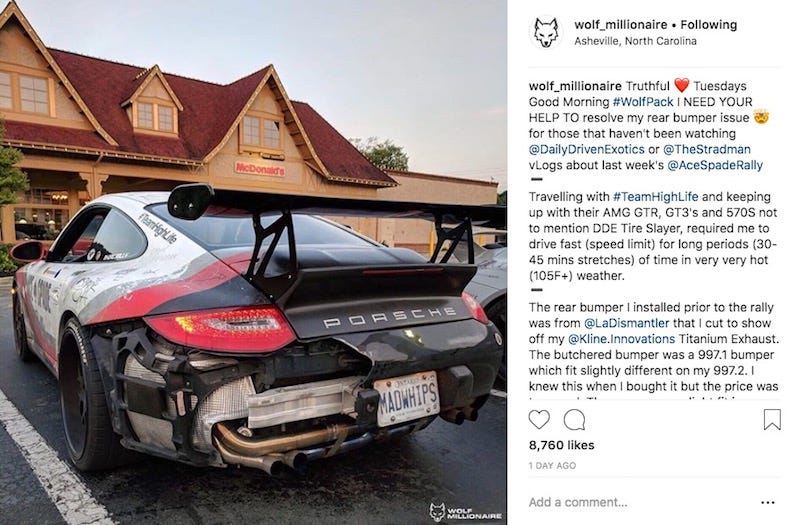This screenshot has height=525, width=800.
Task: Open comments via speech bubble icon
Action: coord(574,419)
